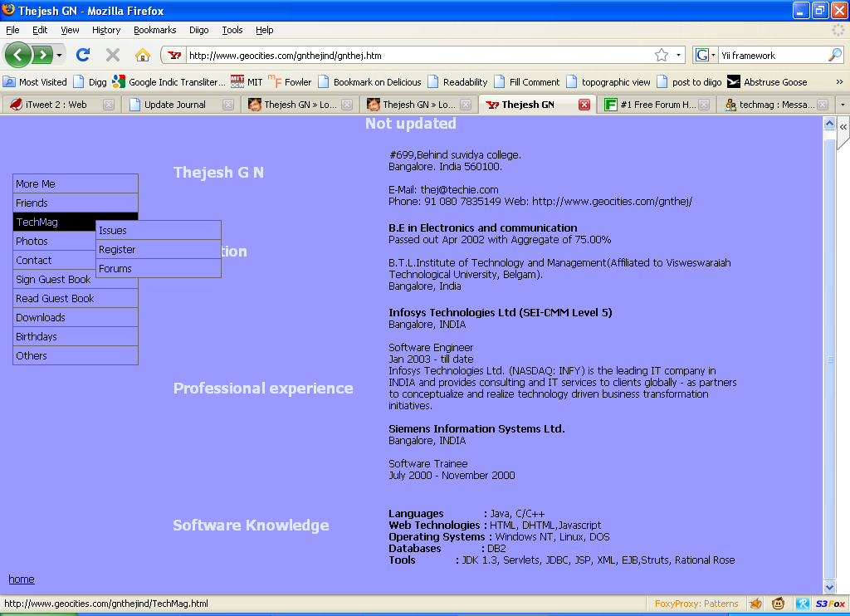Viewport: 850px width, 616px height.
Task: Click the page scroll down arrow
Action: point(829,587)
